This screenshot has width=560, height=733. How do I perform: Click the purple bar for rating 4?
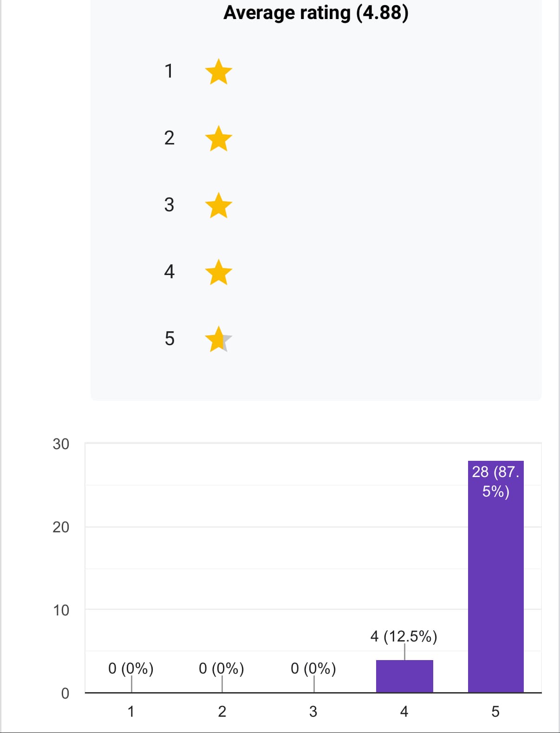click(x=404, y=676)
